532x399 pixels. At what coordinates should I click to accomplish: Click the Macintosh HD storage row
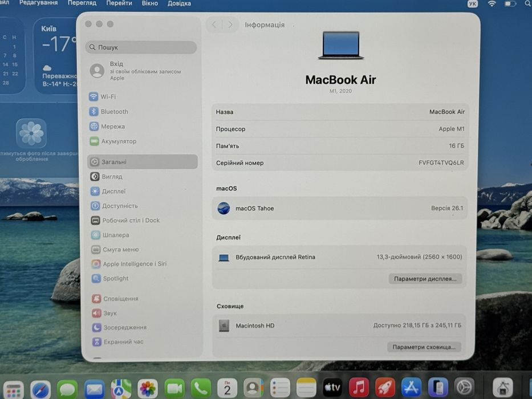click(x=339, y=325)
